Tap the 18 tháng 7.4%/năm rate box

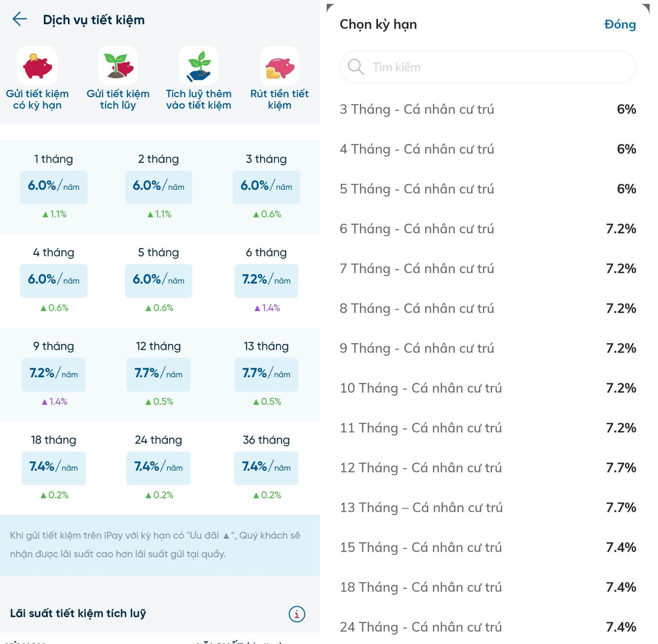[54, 468]
